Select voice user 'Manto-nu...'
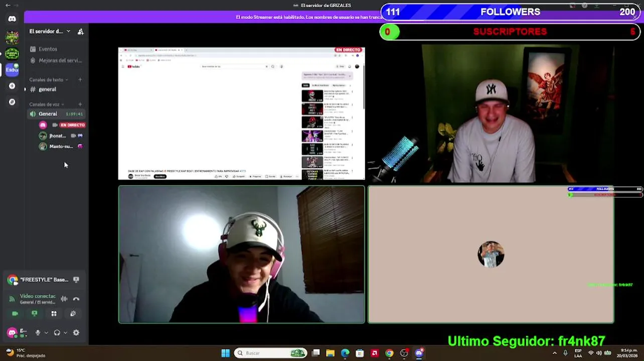 click(62, 146)
